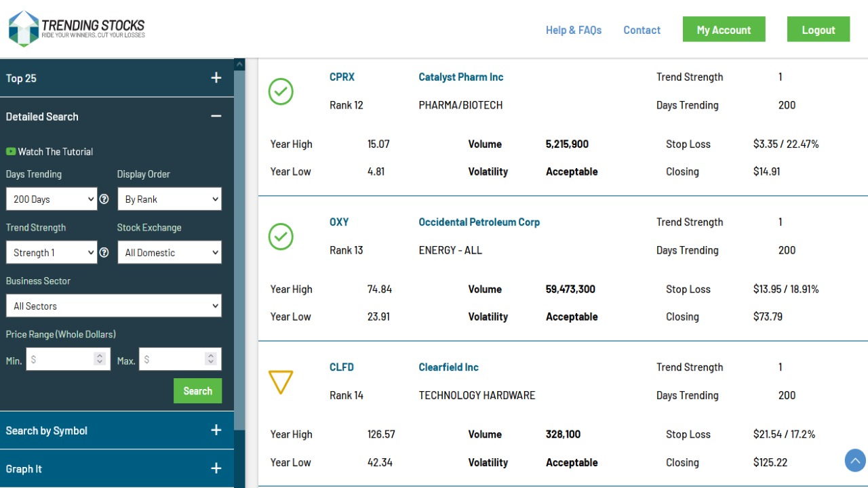Click the ENERGY - ALL sector text

coord(450,250)
